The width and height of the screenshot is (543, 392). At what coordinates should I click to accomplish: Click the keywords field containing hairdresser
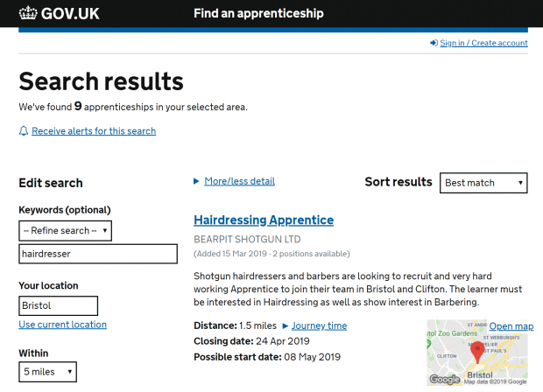(98, 254)
